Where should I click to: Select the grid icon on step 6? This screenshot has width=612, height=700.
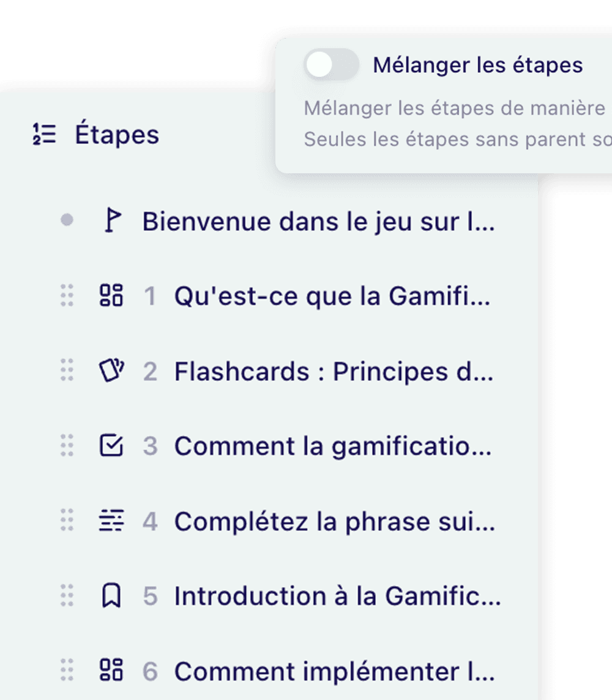pyautogui.click(x=112, y=671)
